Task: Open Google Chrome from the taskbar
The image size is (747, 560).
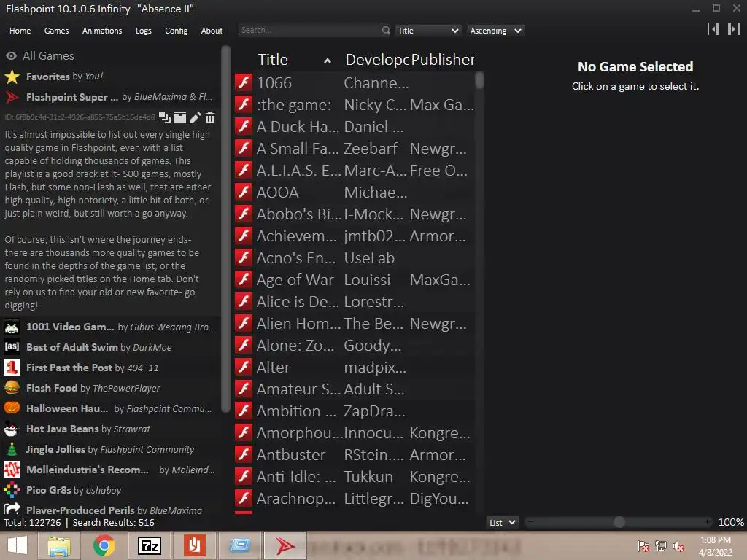Action: pyautogui.click(x=104, y=545)
